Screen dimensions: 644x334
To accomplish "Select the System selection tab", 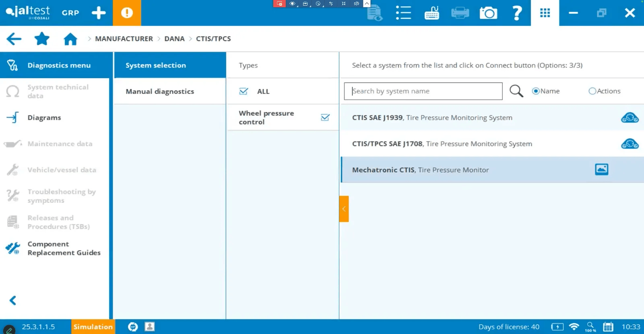I will [x=170, y=65].
